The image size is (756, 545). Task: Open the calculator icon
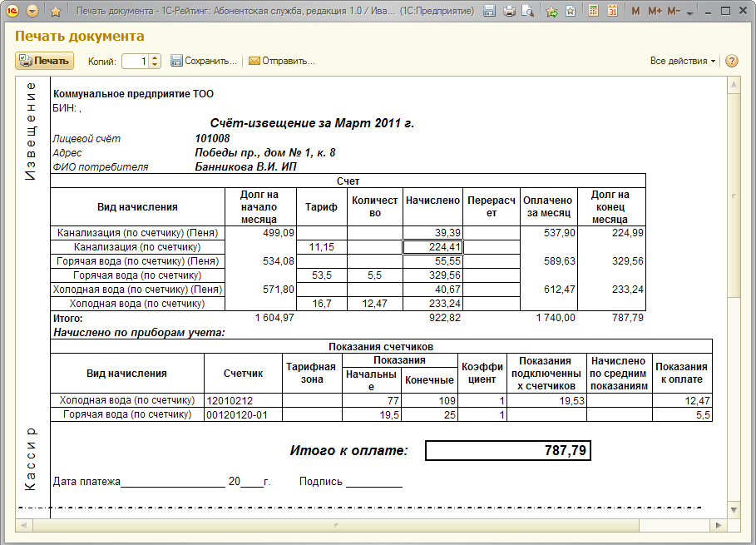[x=593, y=11]
